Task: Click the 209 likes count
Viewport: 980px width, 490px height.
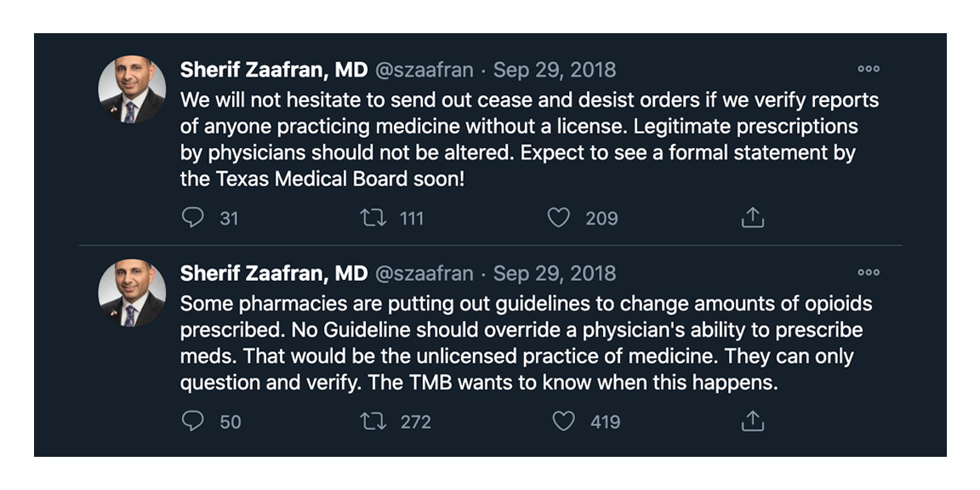Action: (x=601, y=219)
